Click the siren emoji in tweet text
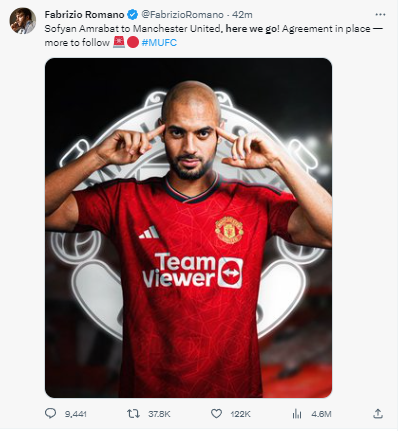 coord(119,42)
